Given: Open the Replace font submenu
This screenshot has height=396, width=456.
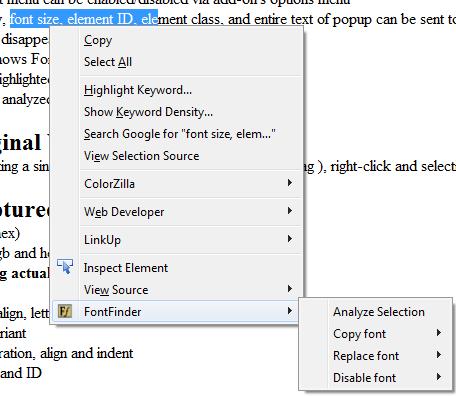Looking at the screenshot, I should [x=376, y=356].
